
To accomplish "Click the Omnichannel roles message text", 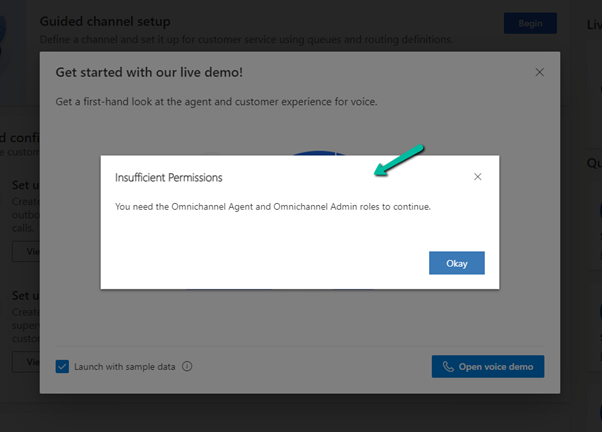I will (x=272, y=207).
